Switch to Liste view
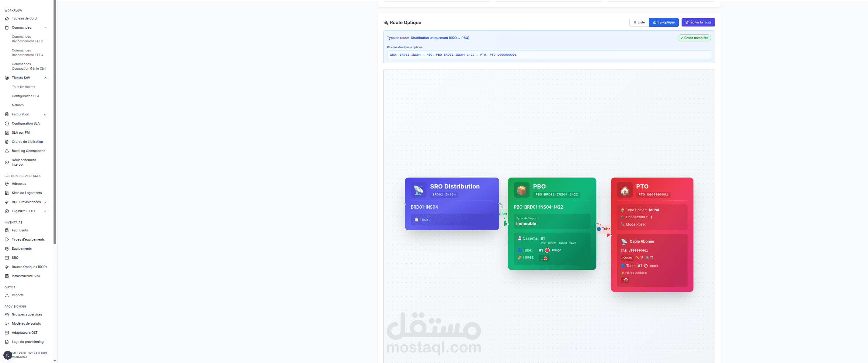Viewport: 868px width, 363px height. click(639, 23)
